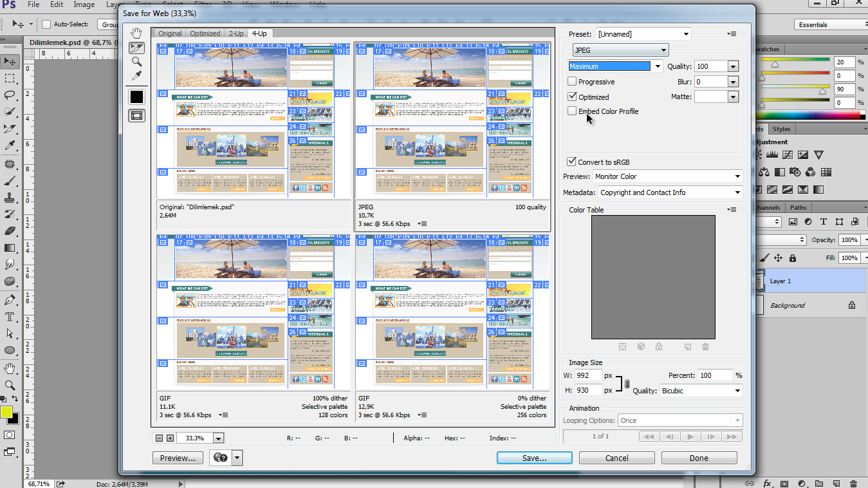Enable the Progressive checkbox

(572, 82)
